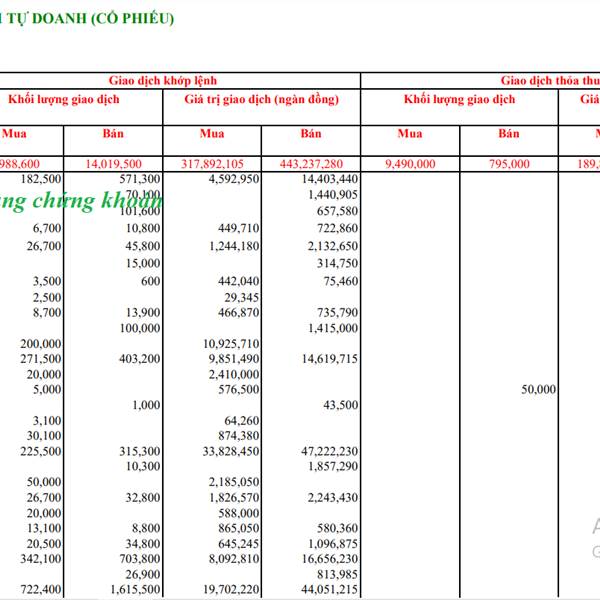The height and width of the screenshot is (600, 600).
Task: Click cell 2,132,650
Action: coord(333,246)
